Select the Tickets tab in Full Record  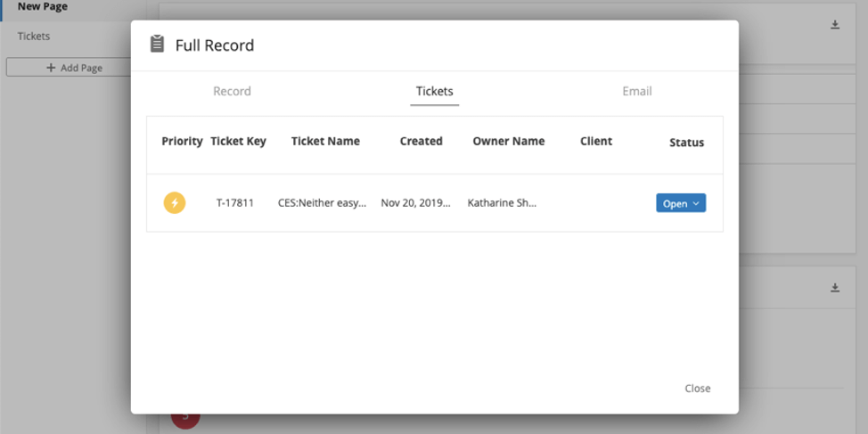click(434, 91)
